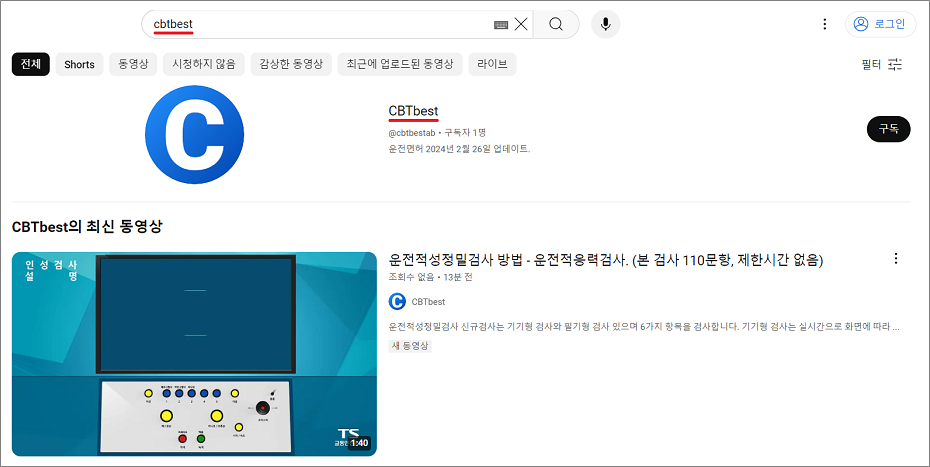Play the 운전적성정밀검사 video thumbnail
Viewport: 930px width, 467px height.
tap(194, 354)
